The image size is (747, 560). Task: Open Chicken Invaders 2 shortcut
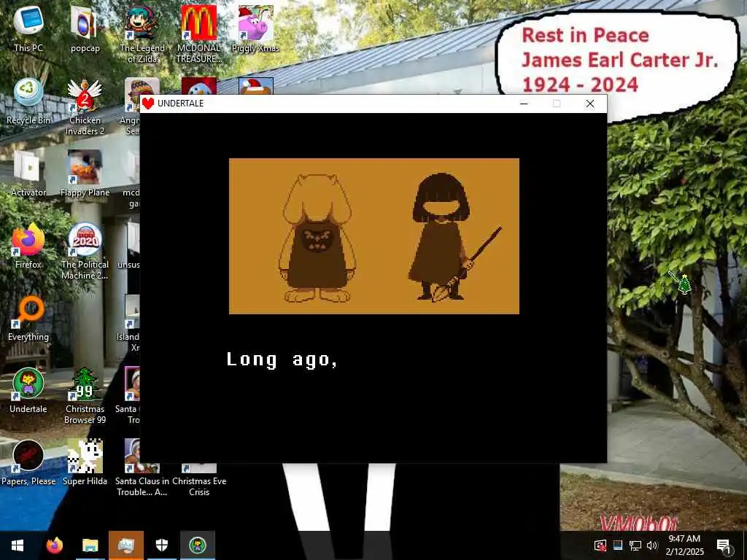(x=85, y=106)
